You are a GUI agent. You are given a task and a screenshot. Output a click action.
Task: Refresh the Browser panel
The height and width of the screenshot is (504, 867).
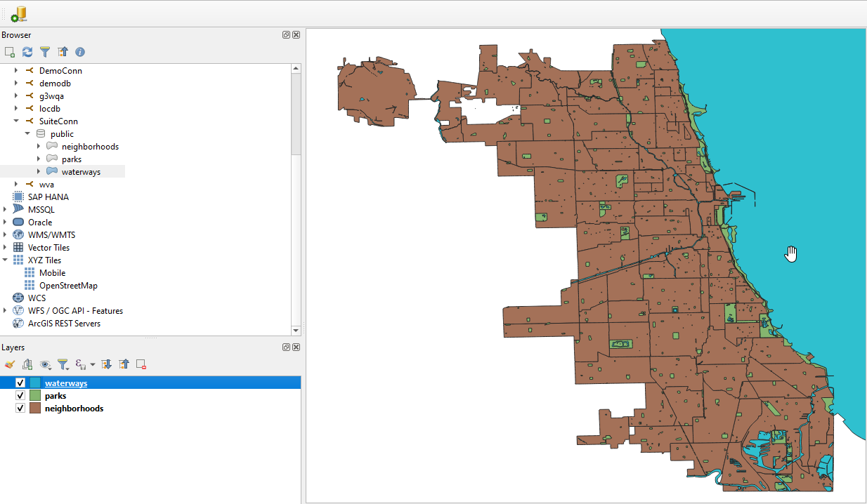pyautogui.click(x=27, y=51)
